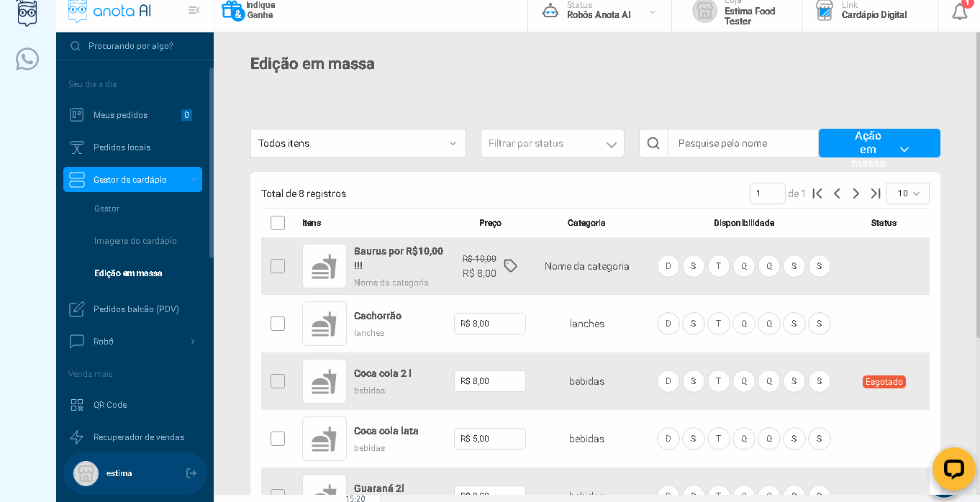Go to the last page of records
Viewport: 980px width, 502px height.
pos(876,193)
